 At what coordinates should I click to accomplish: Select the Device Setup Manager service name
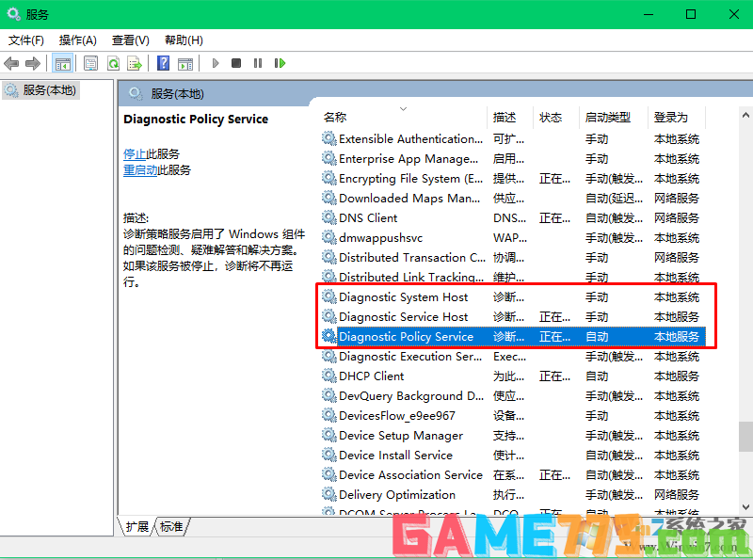[401, 436]
